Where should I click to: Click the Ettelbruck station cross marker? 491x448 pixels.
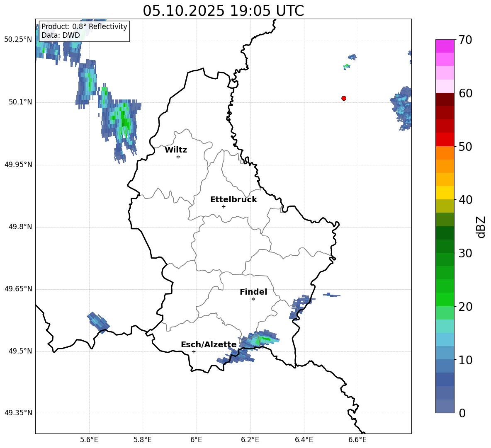pyautogui.click(x=224, y=206)
